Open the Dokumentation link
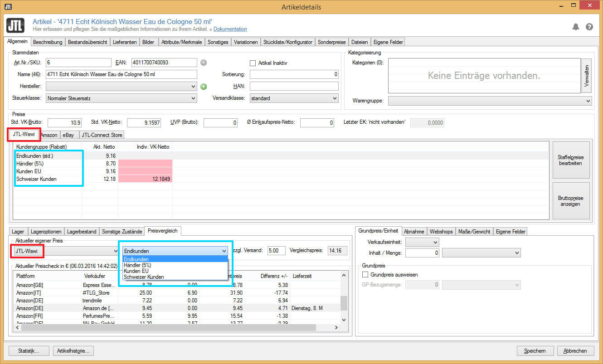 (x=230, y=29)
